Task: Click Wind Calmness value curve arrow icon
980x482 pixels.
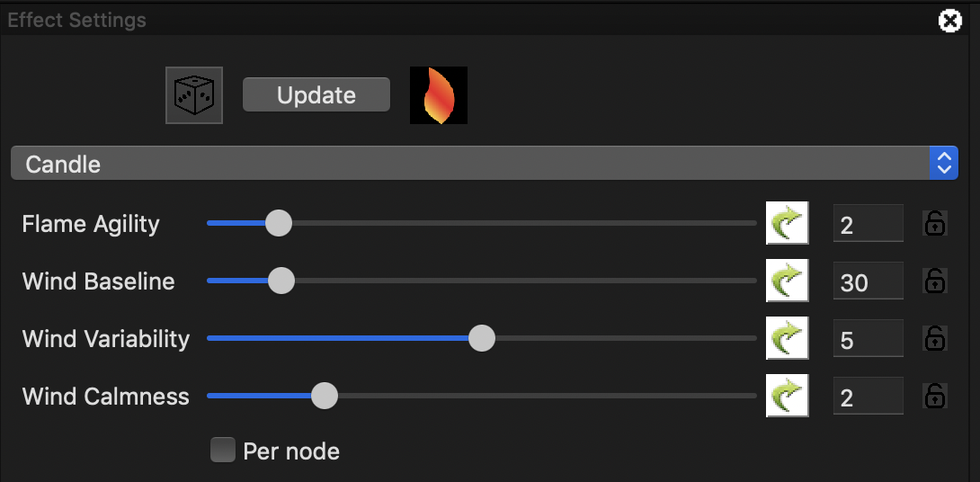Action: [x=787, y=396]
